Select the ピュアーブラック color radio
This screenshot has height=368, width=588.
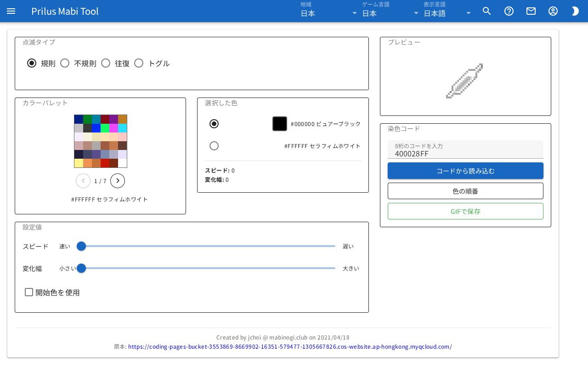pyautogui.click(x=214, y=124)
